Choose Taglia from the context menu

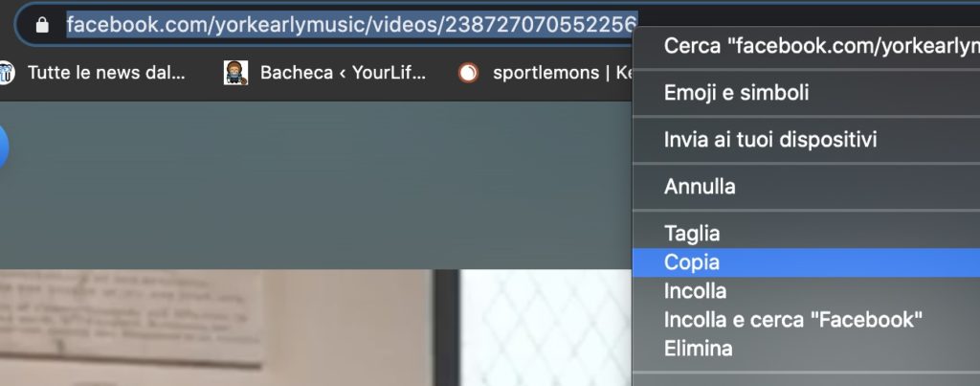coord(806,234)
